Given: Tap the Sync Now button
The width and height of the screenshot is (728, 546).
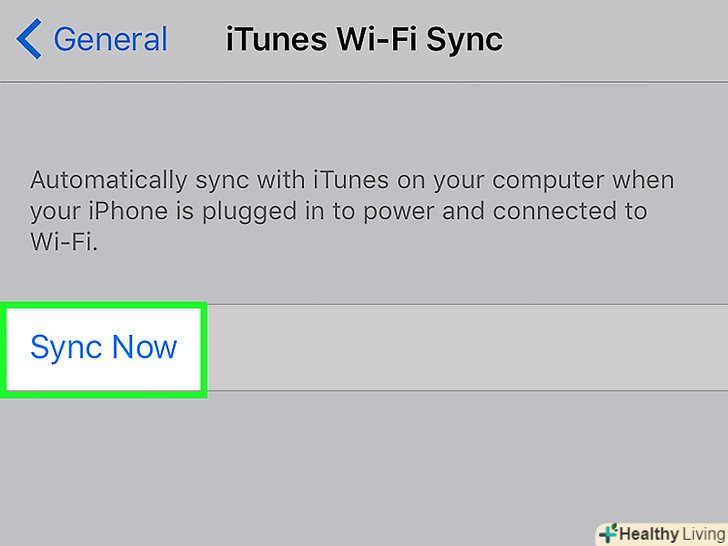Looking at the screenshot, I should 104,347.
